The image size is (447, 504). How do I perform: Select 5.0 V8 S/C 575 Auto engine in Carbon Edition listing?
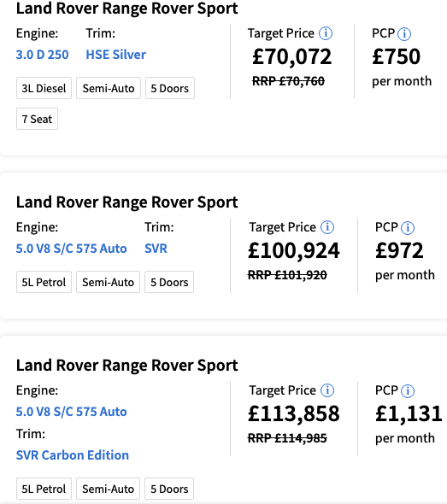(x=72, y=412)
